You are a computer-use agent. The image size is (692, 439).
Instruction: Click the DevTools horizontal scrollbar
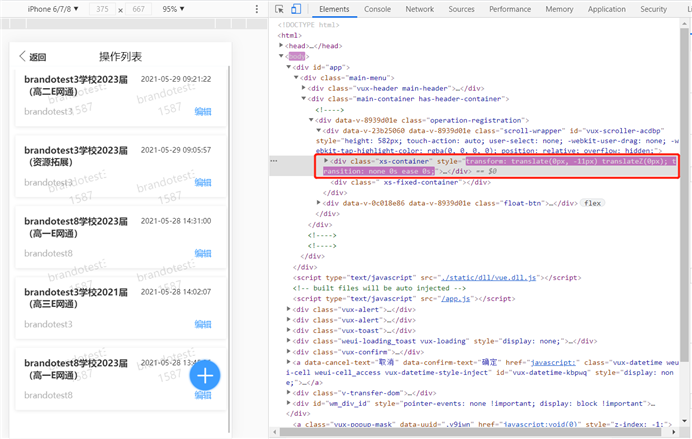[470, 431]
